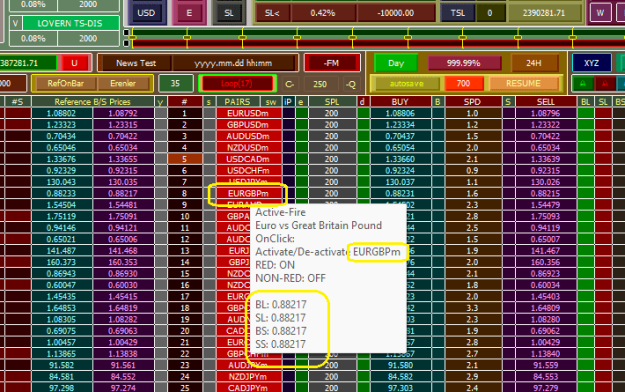
Task: Click the green Day button
Action: click(x=396, y=63)
